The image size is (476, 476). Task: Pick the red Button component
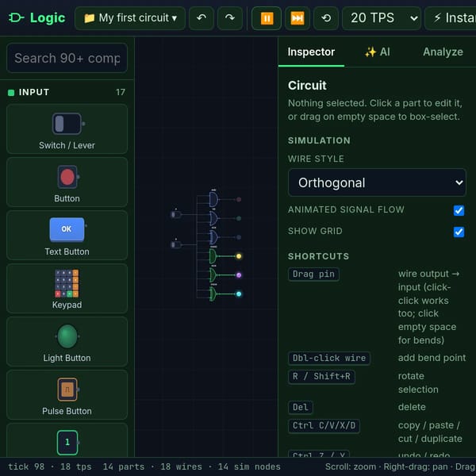pos(67,182)
